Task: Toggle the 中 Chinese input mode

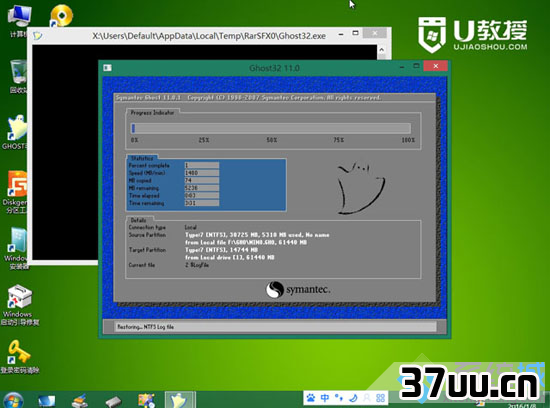Action: point(325,398)
